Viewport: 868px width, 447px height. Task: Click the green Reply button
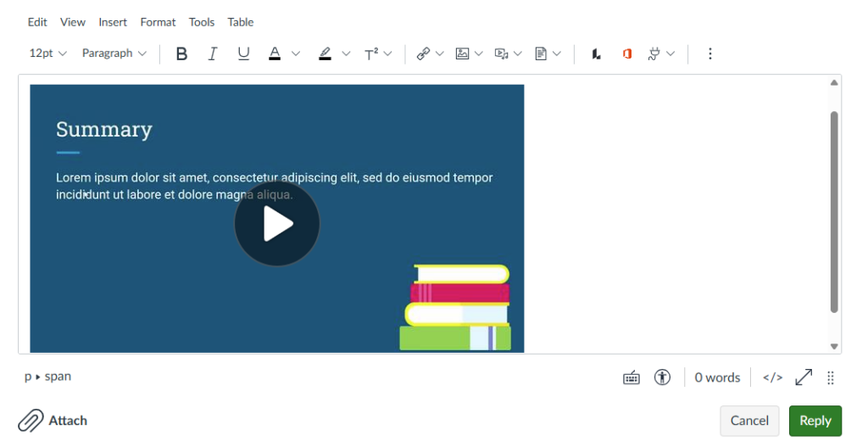coord(815,421)
